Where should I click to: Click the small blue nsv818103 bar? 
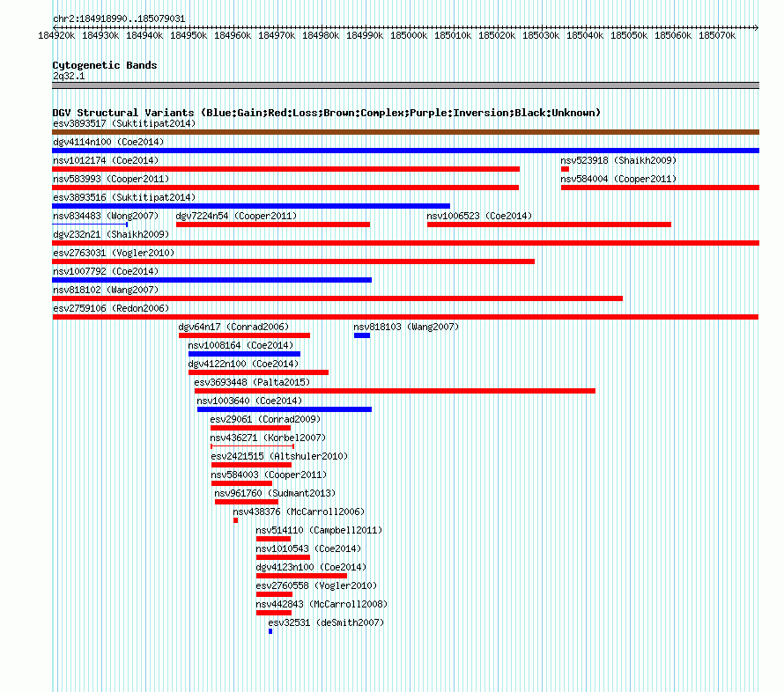[362, 335]
